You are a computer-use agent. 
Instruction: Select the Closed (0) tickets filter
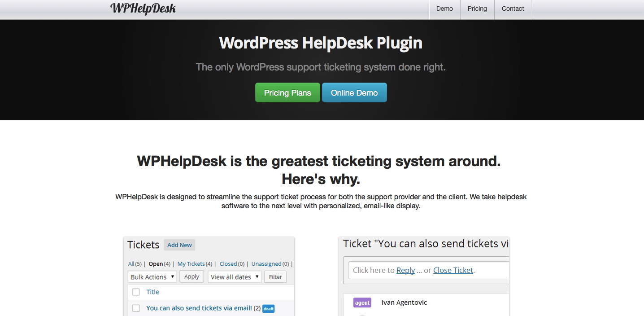[232, 264]
